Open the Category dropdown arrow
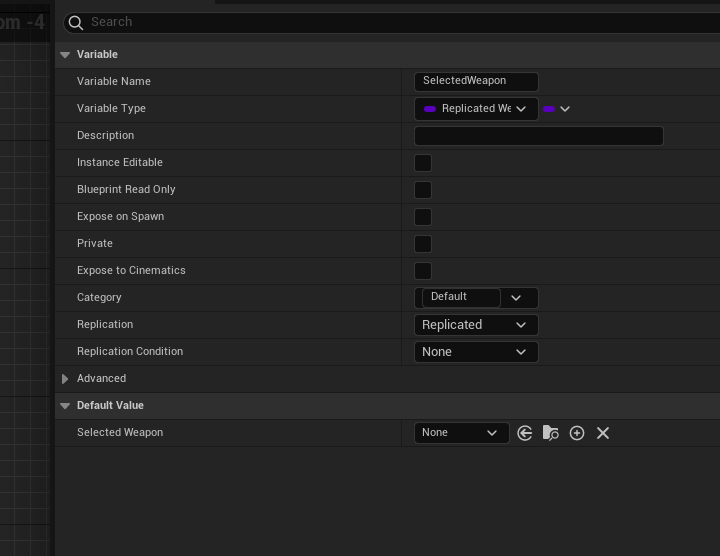The height and width of the screenshot is (556, 720). point(517,298)
